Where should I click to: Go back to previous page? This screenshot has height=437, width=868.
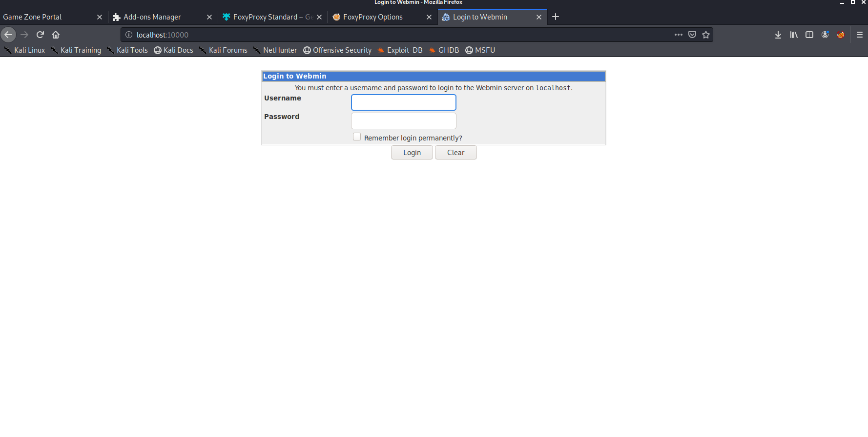pyautogui.click(x=8, y=35)
